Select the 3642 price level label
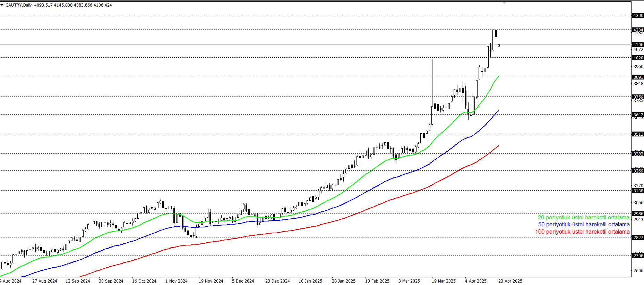Image resolution: width=644 pixels, height=285 pixels. coord(638,115)
